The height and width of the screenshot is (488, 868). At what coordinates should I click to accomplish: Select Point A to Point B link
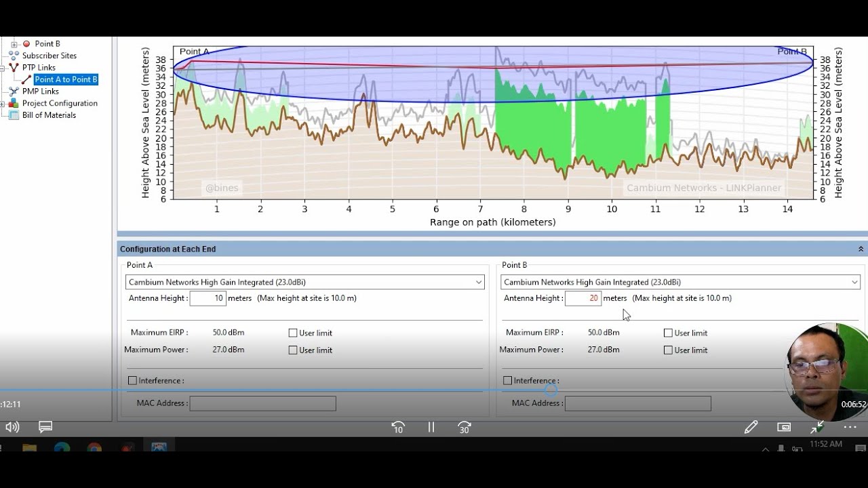pos(66,79)
